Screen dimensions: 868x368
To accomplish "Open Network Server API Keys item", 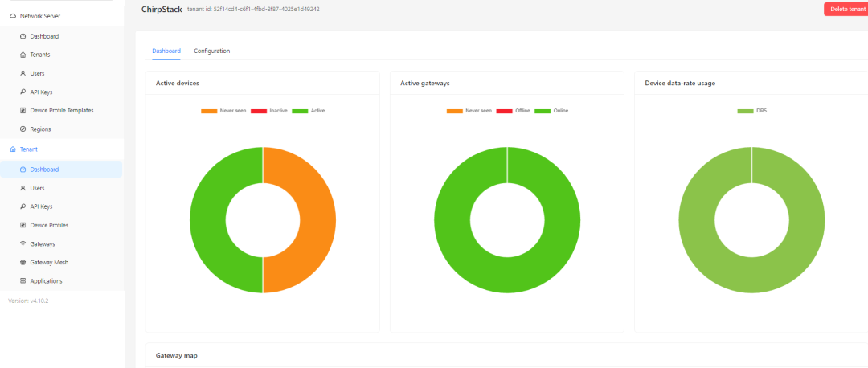I will [61, 92].
